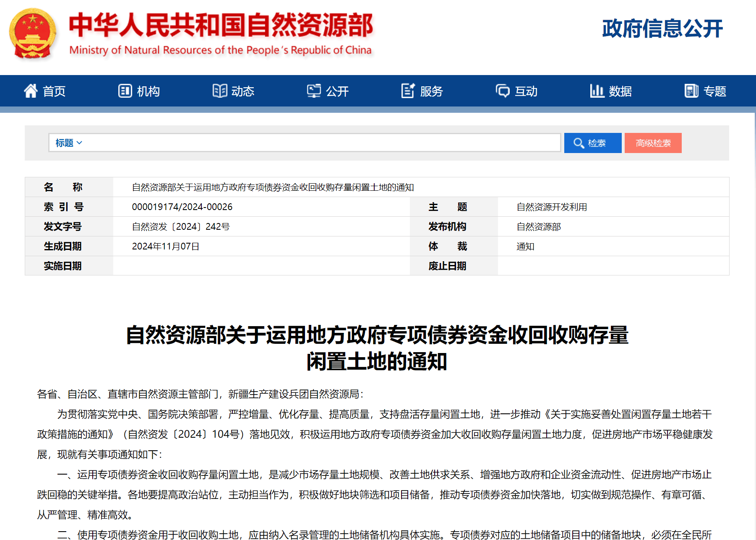Click the 机构 book icon
This screenshot has height=540, width=756.
click(x=125, y=91)
